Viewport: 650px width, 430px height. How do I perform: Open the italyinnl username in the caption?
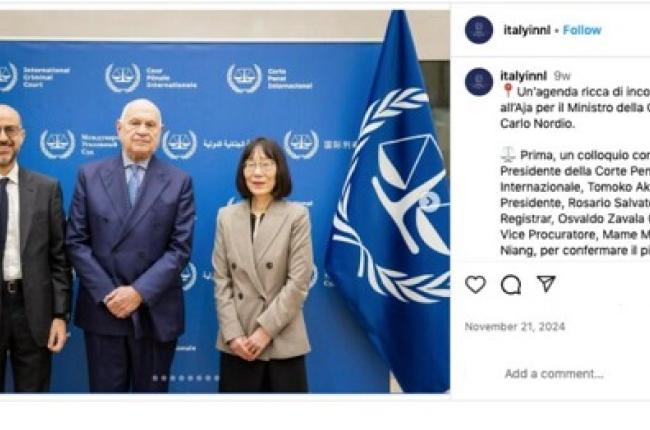pyautogui.click(x=524, y=76)
